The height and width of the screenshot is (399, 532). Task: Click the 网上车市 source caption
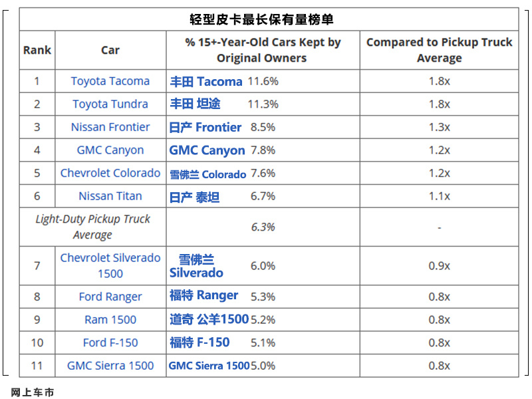coord(33,392)
